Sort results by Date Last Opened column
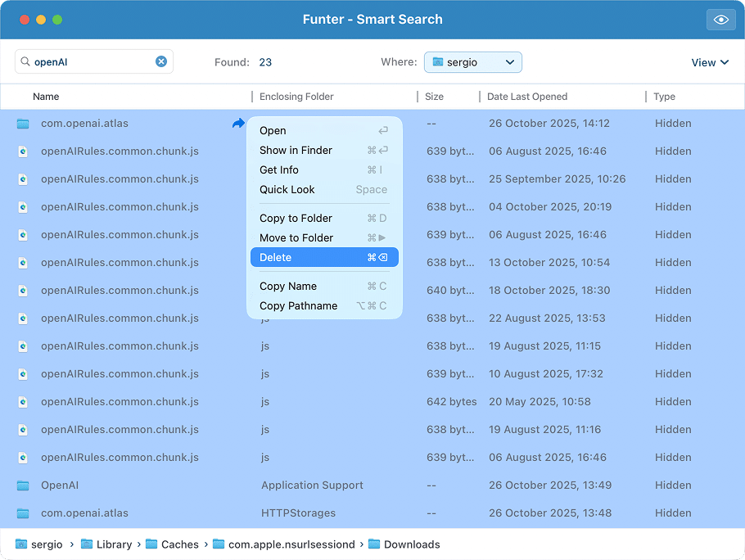 (527, 97)
